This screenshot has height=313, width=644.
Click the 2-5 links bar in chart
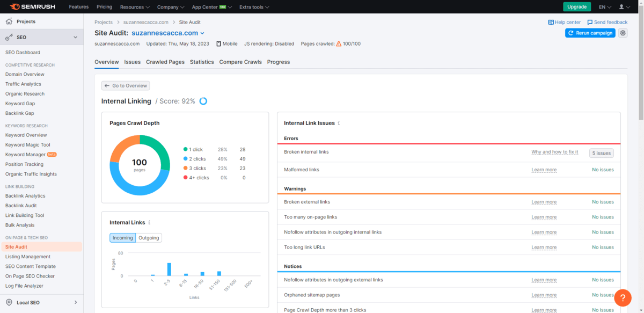click(x=169, y=269)
